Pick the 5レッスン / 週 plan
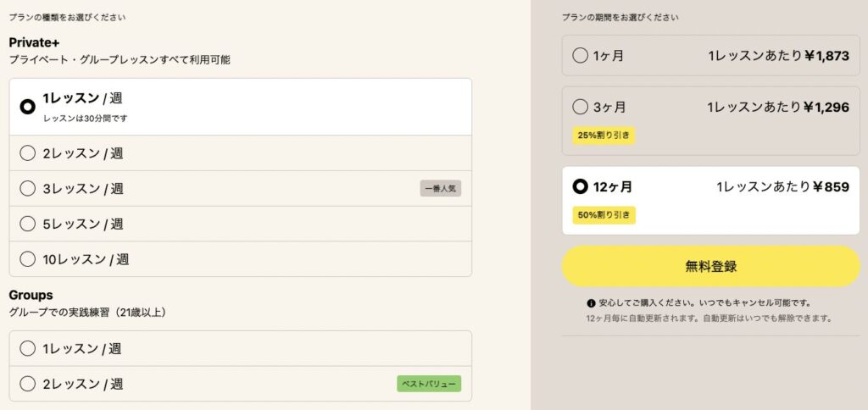Image resolution: width=868 pixels, height=410 pixels. click(240, 224)
